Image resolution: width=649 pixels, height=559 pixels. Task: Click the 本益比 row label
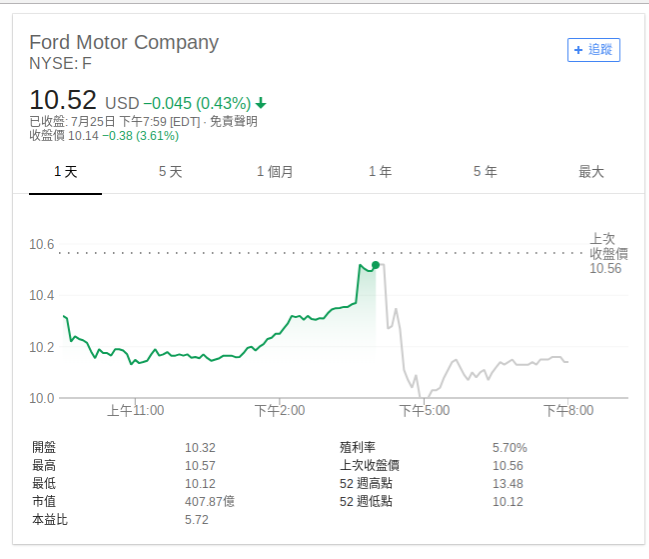click(x=50, y=520)
